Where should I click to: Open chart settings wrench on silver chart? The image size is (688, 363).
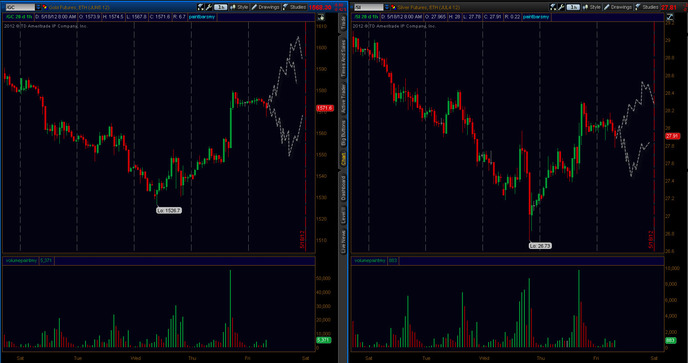(x=561, y=7)
